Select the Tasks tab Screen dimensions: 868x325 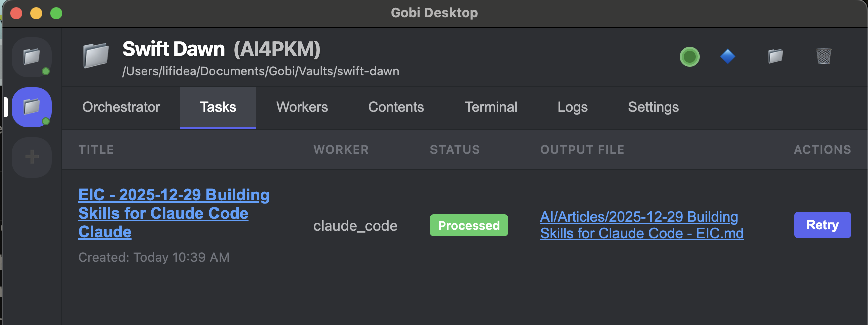[218, 107]
